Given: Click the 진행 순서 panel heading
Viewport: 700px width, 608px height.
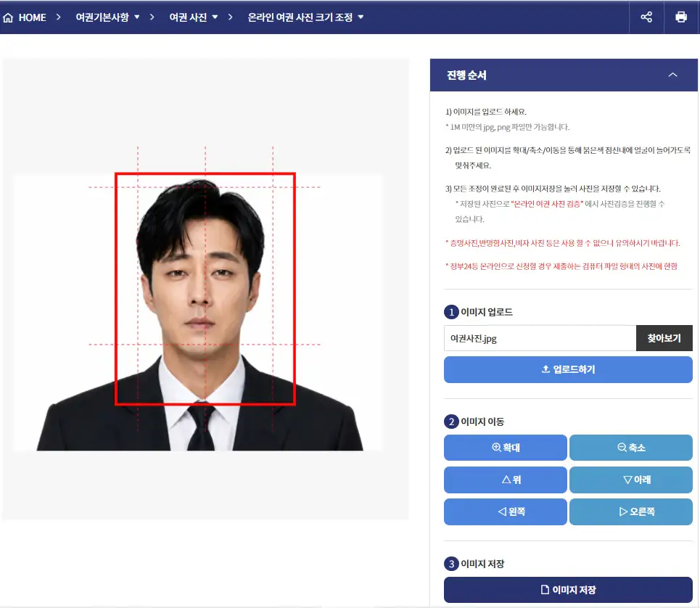Looking at the screenshot, I should click(466, 75).
